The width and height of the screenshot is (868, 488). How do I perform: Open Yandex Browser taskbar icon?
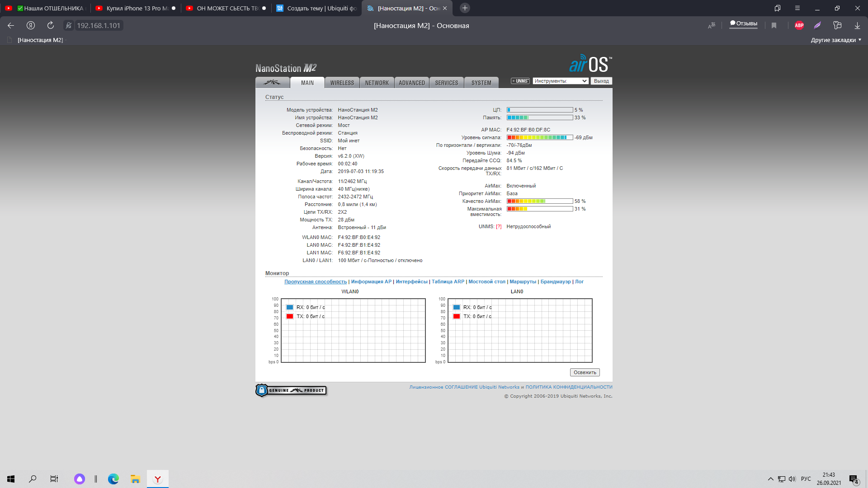[x=157, y=479]
